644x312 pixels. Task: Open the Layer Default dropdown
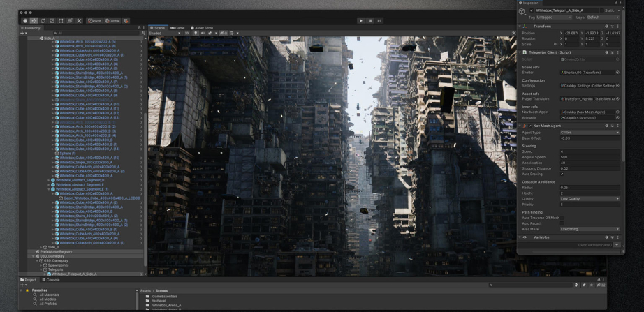pos(603,17)
